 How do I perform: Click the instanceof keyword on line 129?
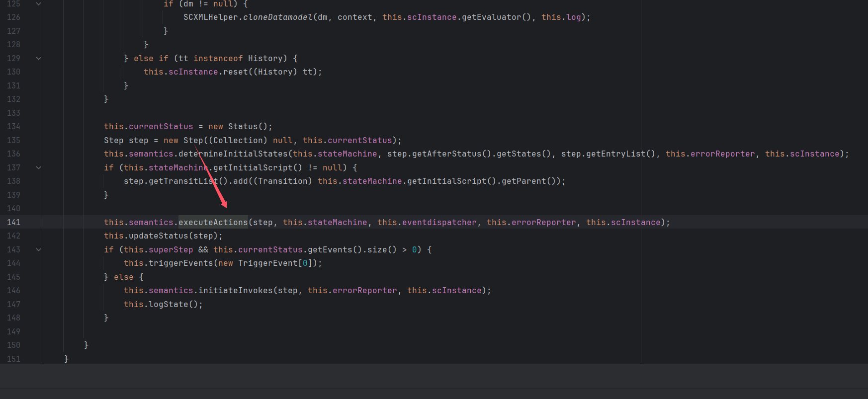click(x=218, y=58)
